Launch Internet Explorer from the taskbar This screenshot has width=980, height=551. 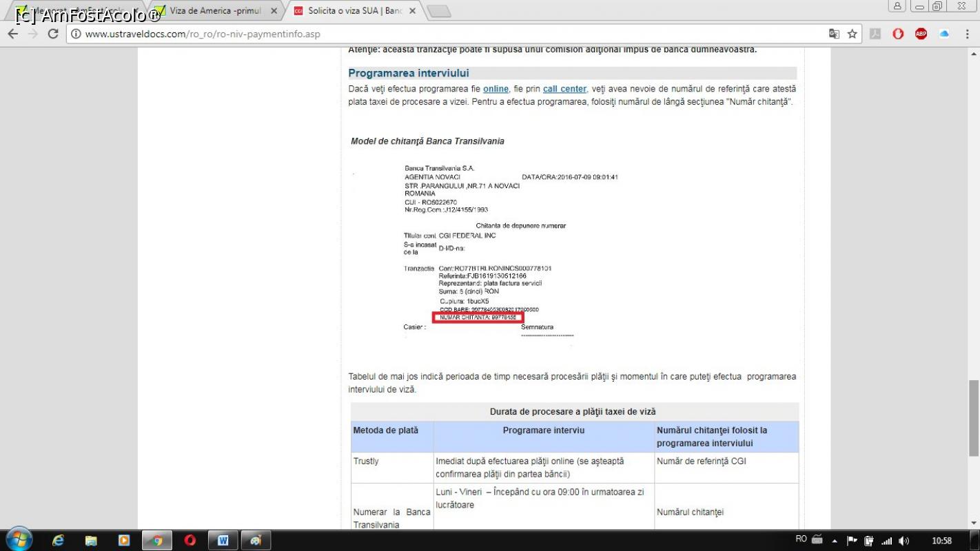click(x=58, y=540)
